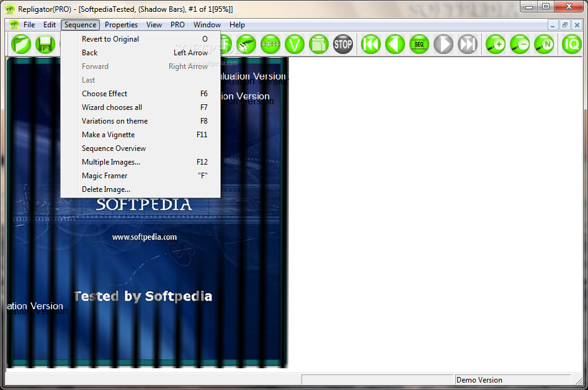Open the File menu
The image size is (588, 390).
tap(29, 25)
